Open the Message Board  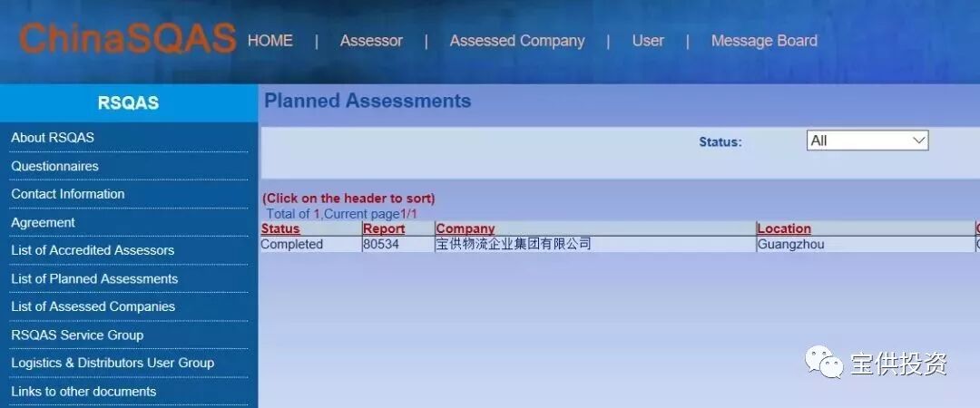764,41
